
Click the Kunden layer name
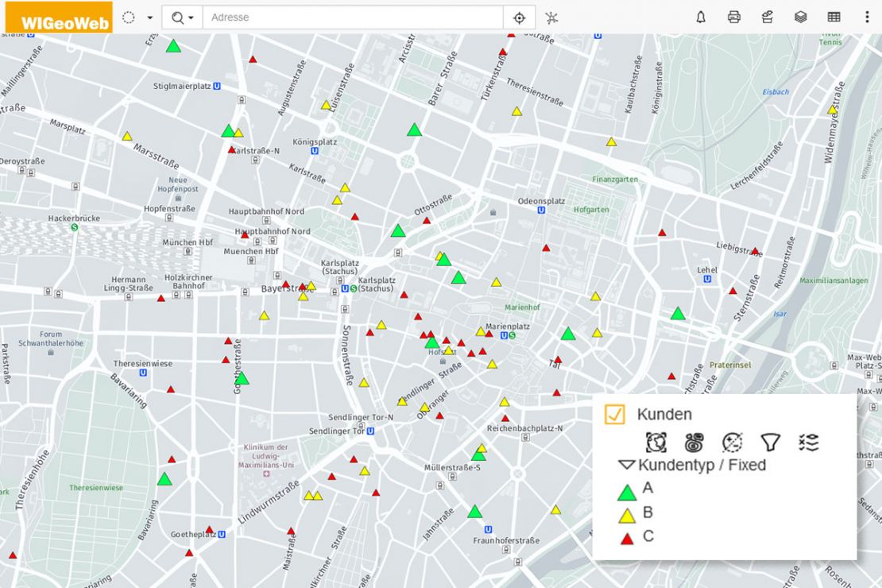pyautogui.click(x=664, y=414)
